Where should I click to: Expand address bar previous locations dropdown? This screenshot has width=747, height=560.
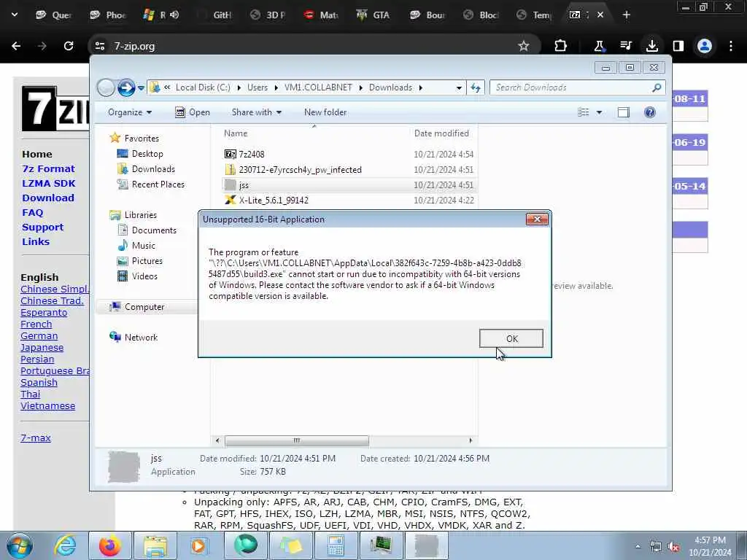(x=459, y=87)
